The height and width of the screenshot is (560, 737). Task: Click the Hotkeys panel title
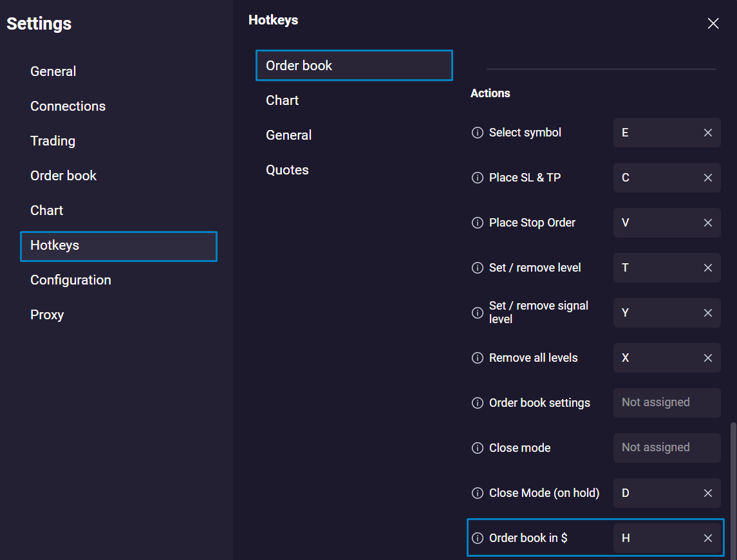(x=273, y=20)
